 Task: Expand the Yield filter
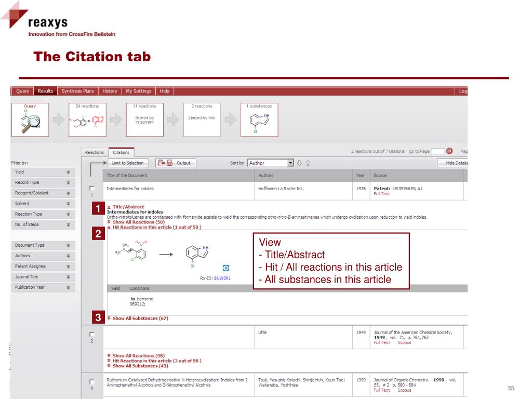pos(43,172)
